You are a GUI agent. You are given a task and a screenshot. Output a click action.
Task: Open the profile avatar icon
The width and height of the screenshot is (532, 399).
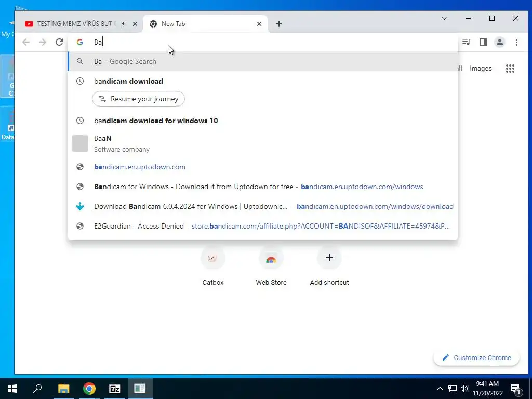point(500,42)
